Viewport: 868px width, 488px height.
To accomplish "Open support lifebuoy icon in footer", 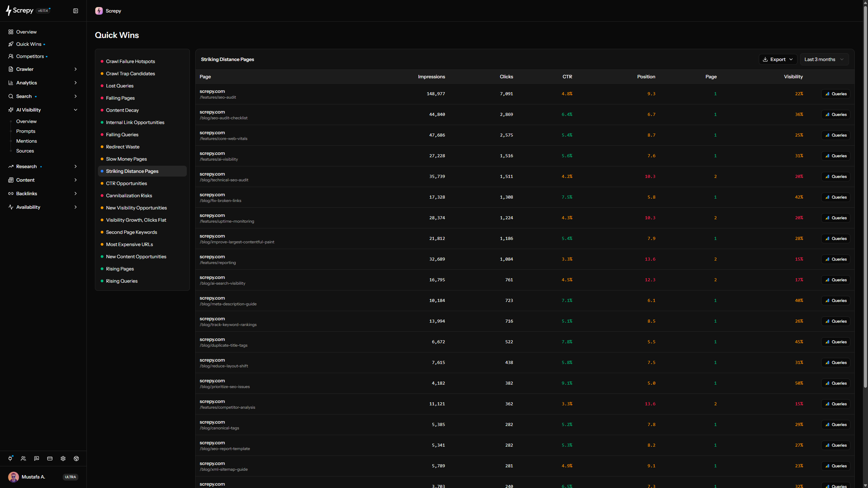I will tap(76, 459).
